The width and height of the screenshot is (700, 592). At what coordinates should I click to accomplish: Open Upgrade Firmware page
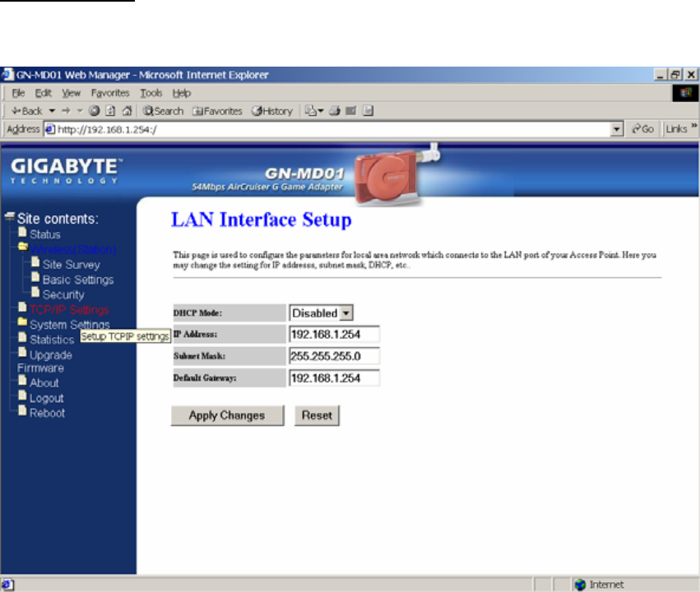(44, 362)
